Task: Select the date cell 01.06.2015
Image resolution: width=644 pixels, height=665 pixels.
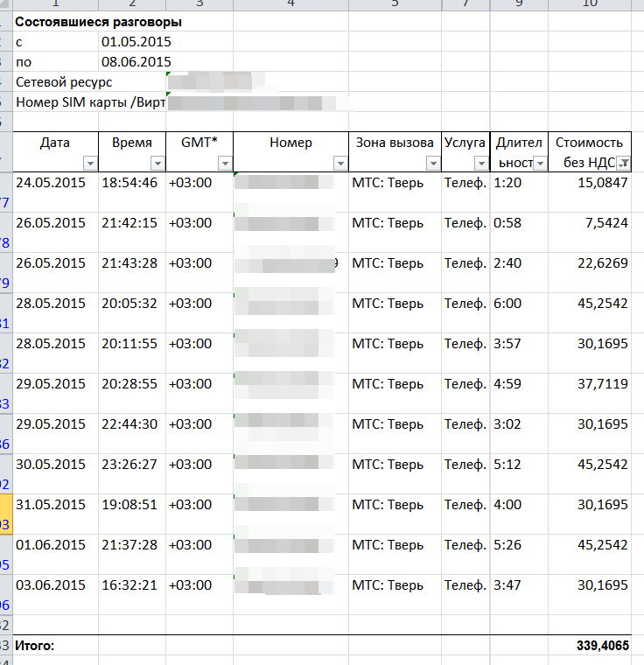Action: (56, 555)
